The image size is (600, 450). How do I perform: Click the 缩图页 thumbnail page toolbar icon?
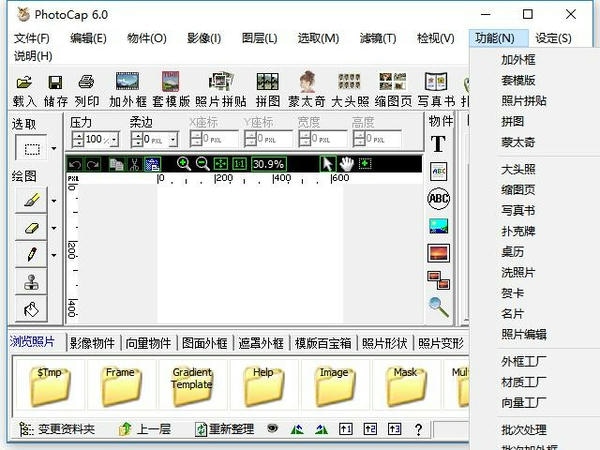[x=393, y=82]
